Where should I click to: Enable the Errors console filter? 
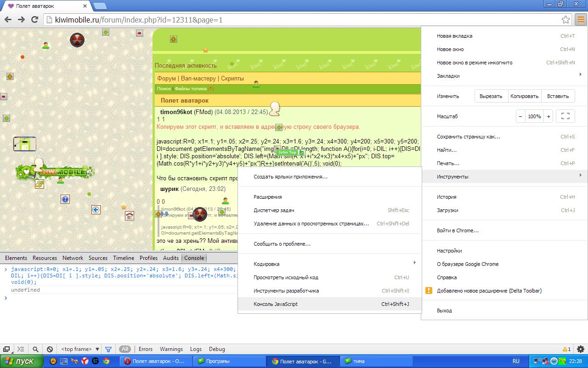(146, 349)
